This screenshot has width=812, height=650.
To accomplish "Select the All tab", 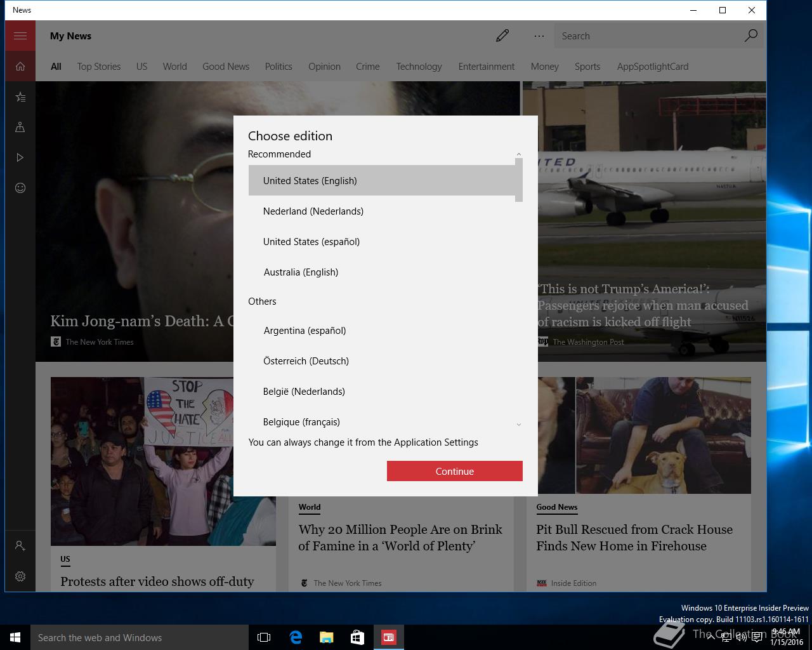I will pyautogui.click(x=56, y=67).
